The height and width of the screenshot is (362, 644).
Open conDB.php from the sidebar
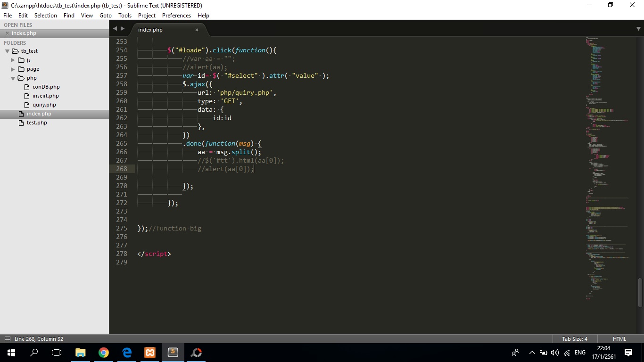point(46,87)
